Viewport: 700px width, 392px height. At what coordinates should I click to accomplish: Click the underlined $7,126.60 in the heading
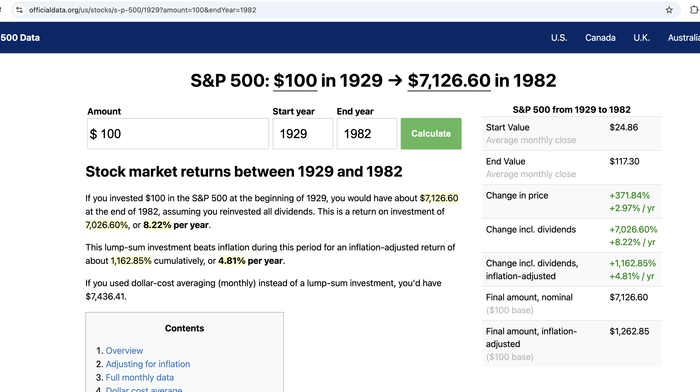click(x=449, y=81)
